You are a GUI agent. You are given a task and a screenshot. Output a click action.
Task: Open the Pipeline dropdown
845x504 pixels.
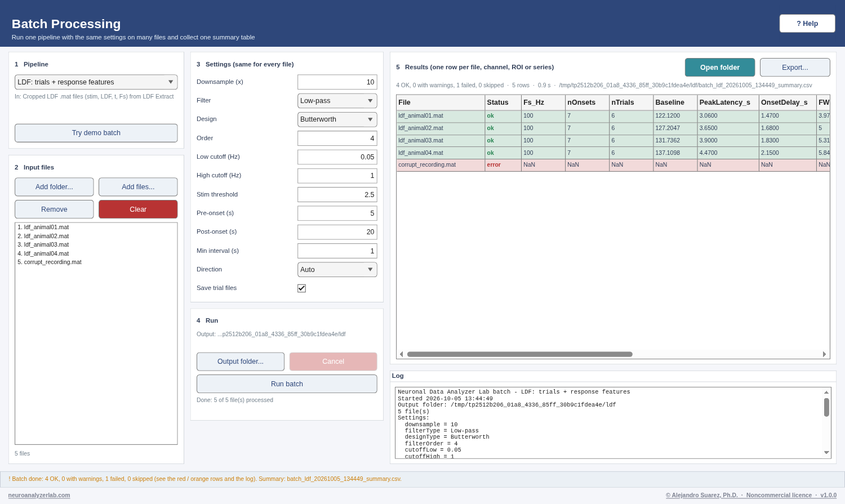(x=96, y=82)
